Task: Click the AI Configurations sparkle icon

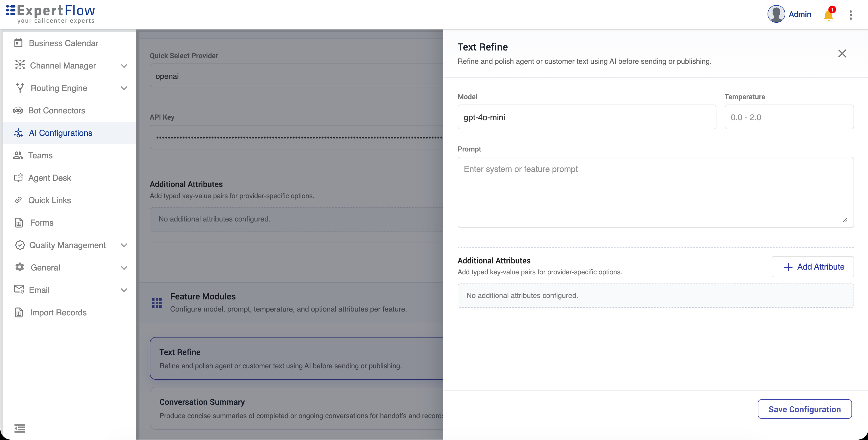Action: pos(18,133)
